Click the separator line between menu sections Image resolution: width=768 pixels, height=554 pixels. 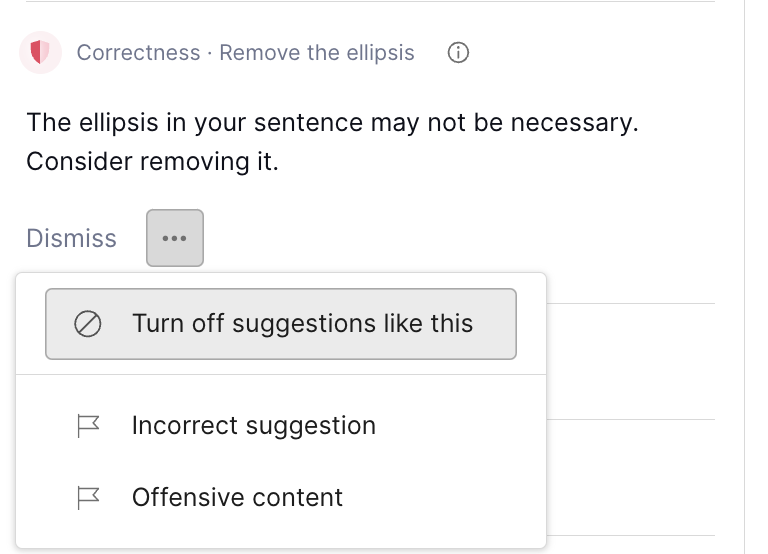281,375
